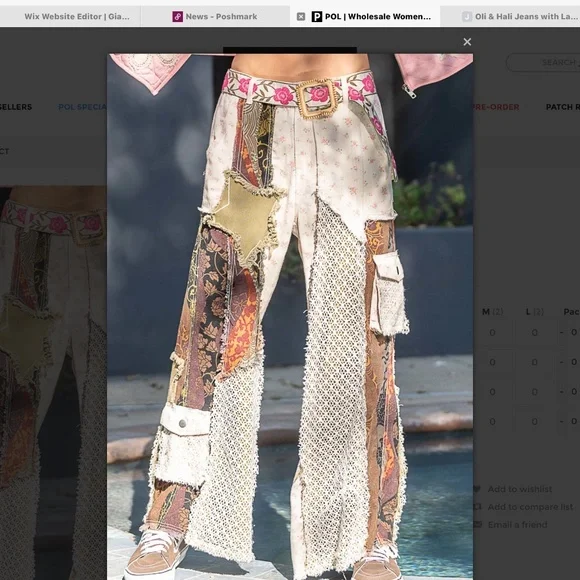Click the L (2) size column header
This screenshot has width=580, height=580.
tap(535, 312)
